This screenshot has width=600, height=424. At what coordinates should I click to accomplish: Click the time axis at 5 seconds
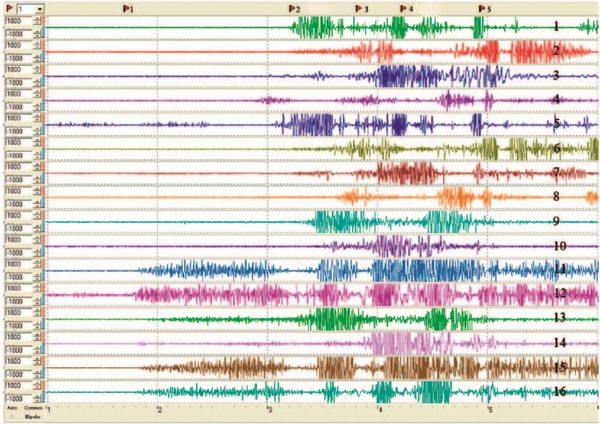(x=489, y=408)
